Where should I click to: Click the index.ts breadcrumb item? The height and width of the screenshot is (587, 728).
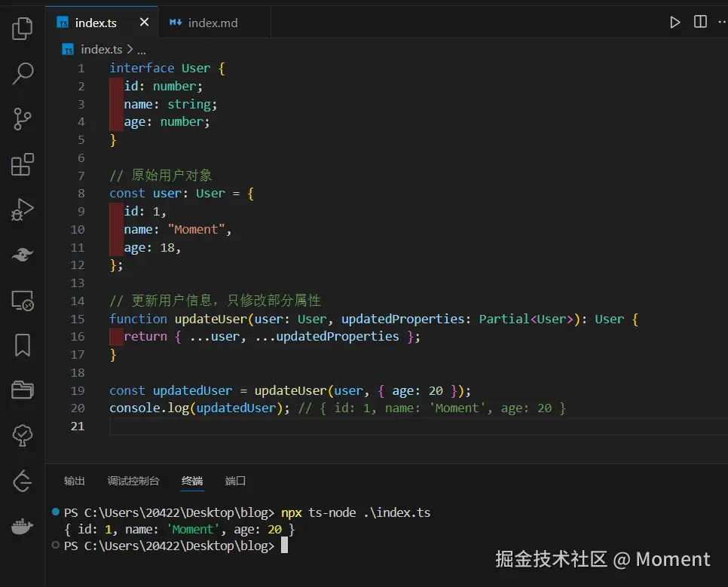click(101, 49)
